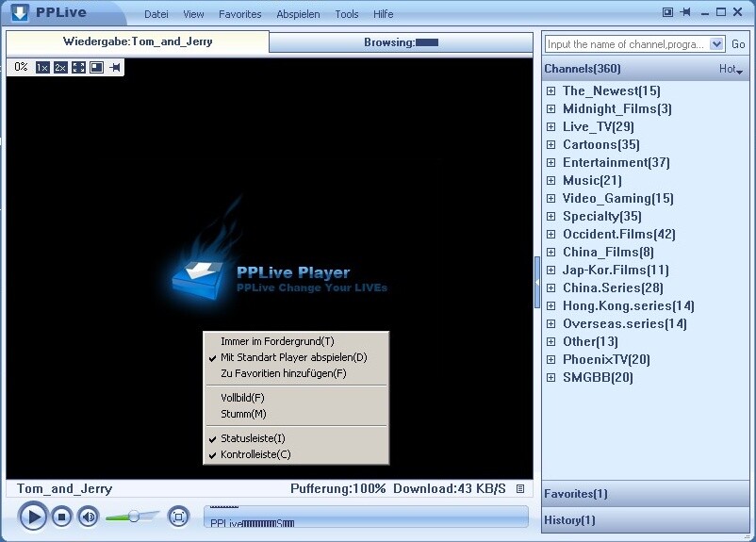Toggle Stumm(M) in context menu
Image resolution: width=756 pixels, height=542 pixels.
click(296, 414)
